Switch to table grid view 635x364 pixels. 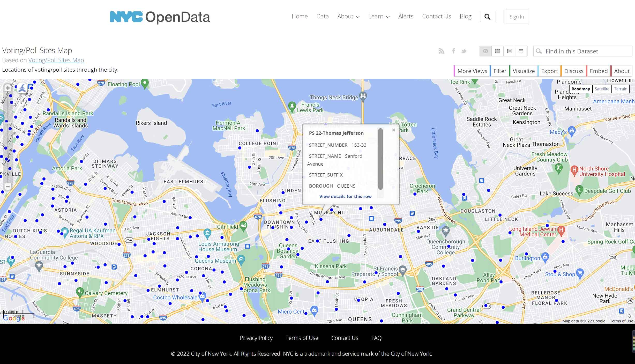(x=497, y=51)
